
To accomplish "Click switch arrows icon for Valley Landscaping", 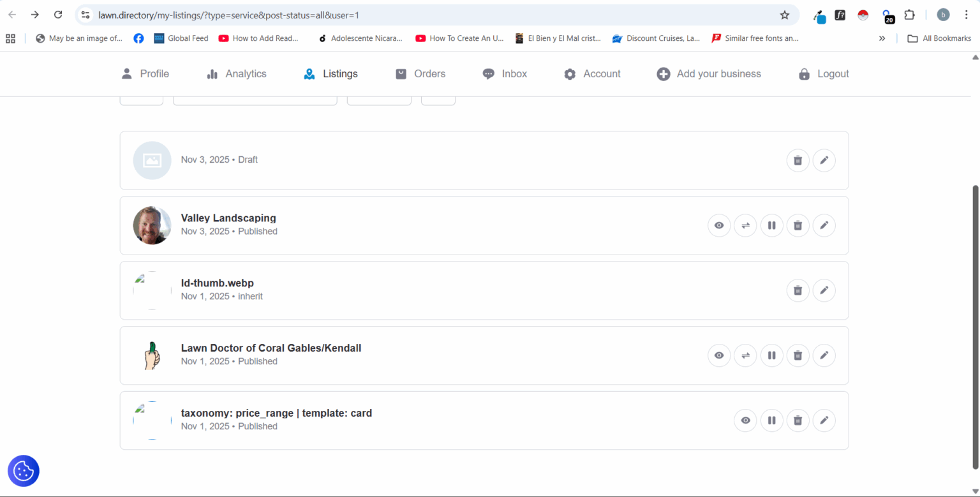I will pos(745,225).
